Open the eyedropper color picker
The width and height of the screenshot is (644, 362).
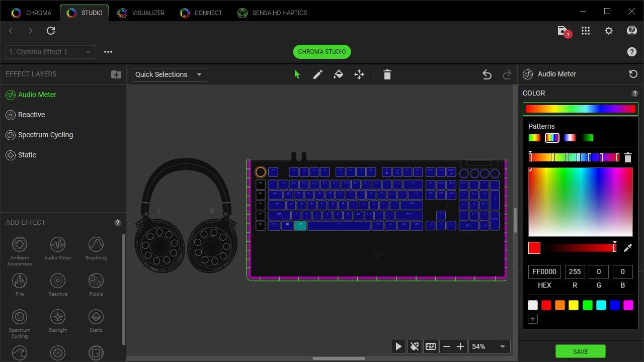(x=628, y=248)
